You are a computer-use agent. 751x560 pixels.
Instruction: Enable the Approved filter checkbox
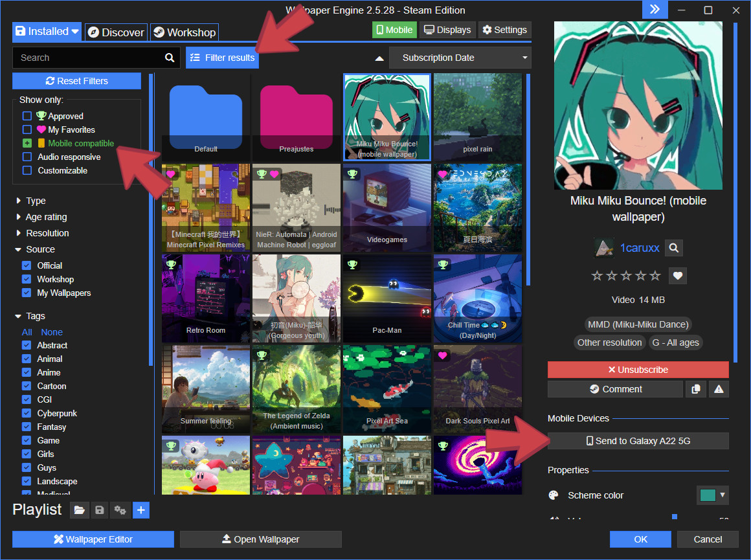27,116
